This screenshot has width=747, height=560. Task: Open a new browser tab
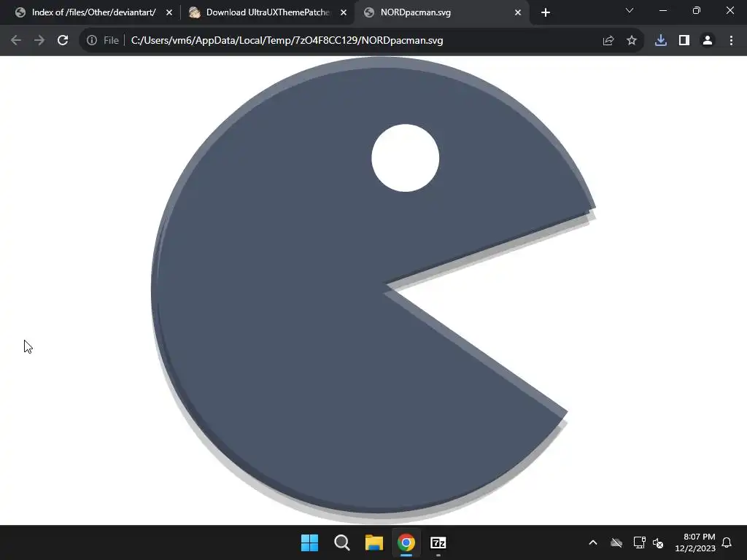tap(546, 12)
